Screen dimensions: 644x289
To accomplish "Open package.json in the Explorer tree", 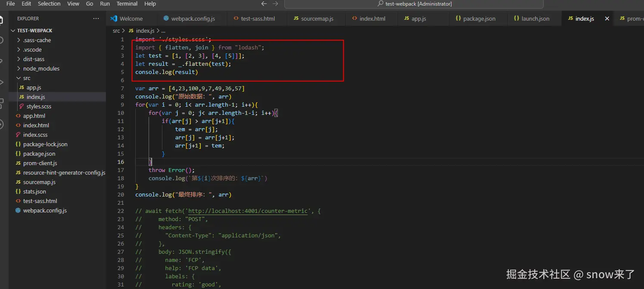I will [57, 154].
